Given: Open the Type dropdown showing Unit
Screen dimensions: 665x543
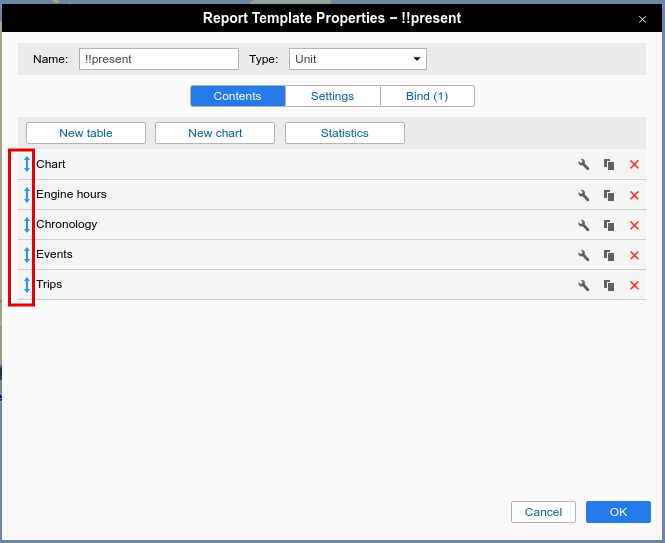Looking at the screenshot, I should (x=358, y=59).
